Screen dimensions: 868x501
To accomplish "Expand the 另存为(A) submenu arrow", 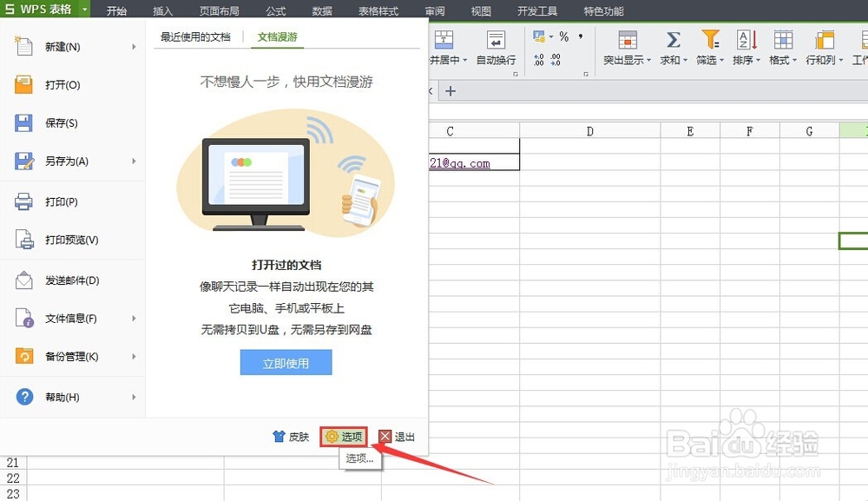I will coord(134,162).
